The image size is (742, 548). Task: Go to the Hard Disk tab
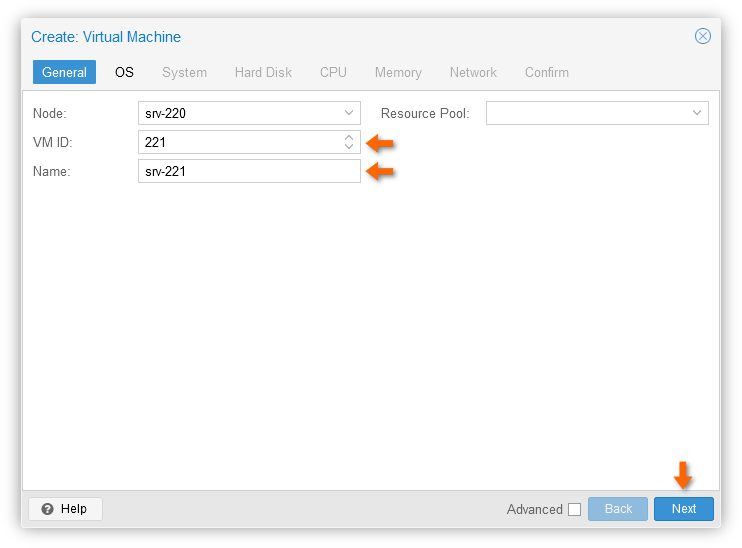[x=263, y=72]
